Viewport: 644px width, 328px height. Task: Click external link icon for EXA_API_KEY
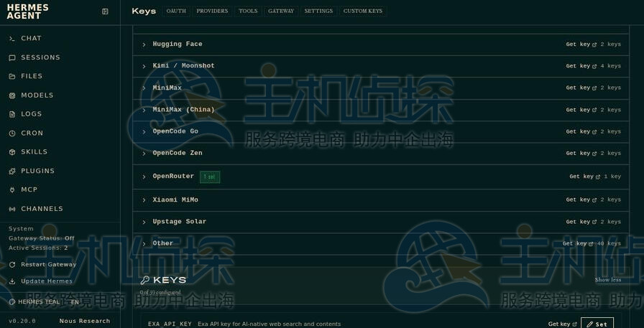[x=574, y=324]
